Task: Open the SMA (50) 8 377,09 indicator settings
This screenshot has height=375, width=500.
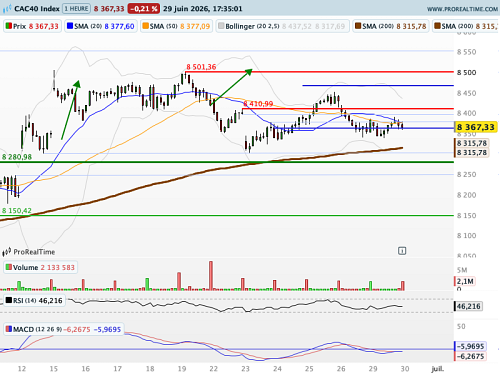Action: [176, 26]
